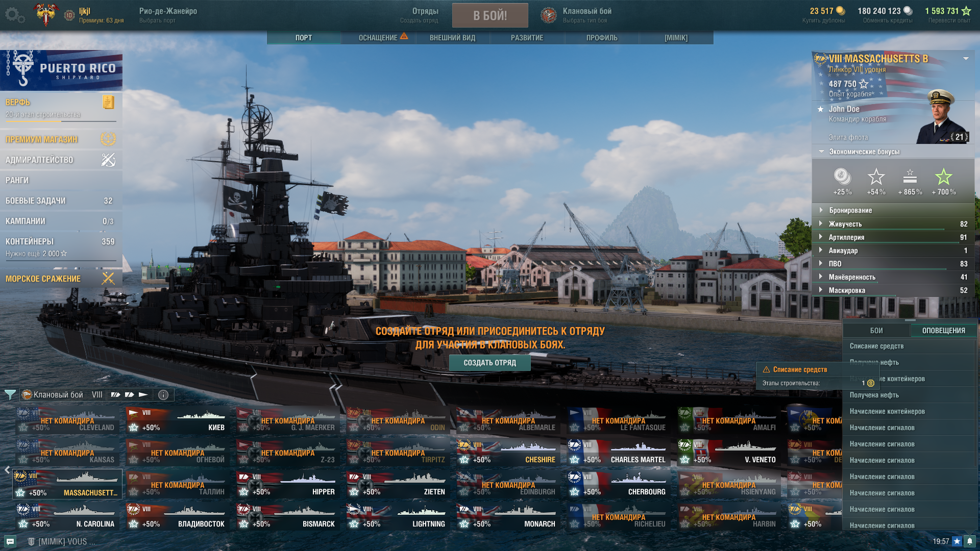The image size is (980, 551).
Task: Expand the ПВО parameter
Action: (893, 263)
